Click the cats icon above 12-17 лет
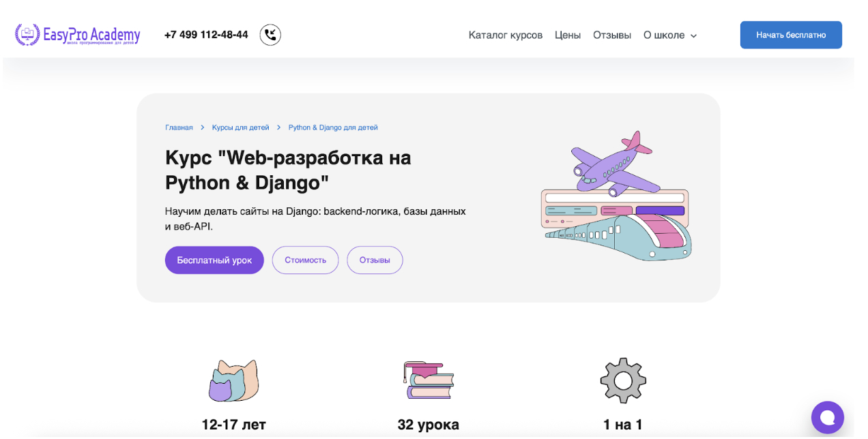This screenshot has height=439, width=868. [233, 380]
